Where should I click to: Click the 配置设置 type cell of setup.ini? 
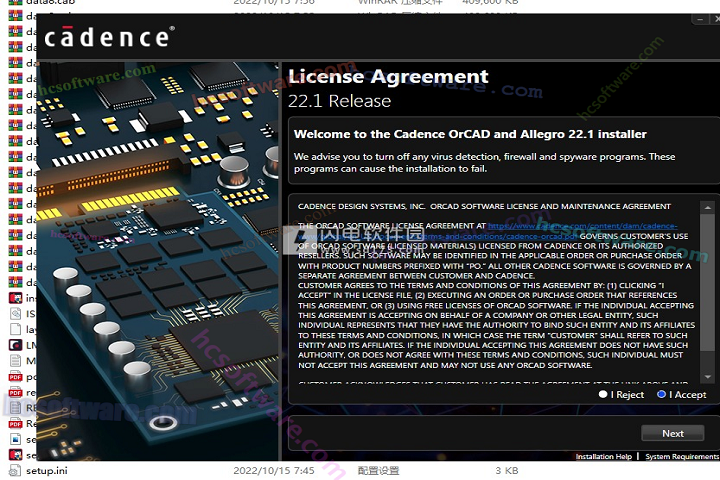(x=378, y=471)
